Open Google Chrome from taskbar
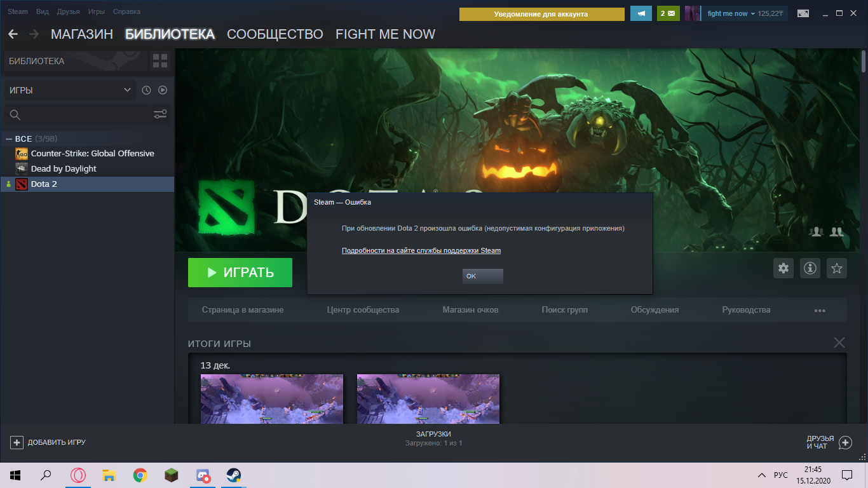Image resolution: width=868 pixels, height=488 pixels. (x=140, y=475)
